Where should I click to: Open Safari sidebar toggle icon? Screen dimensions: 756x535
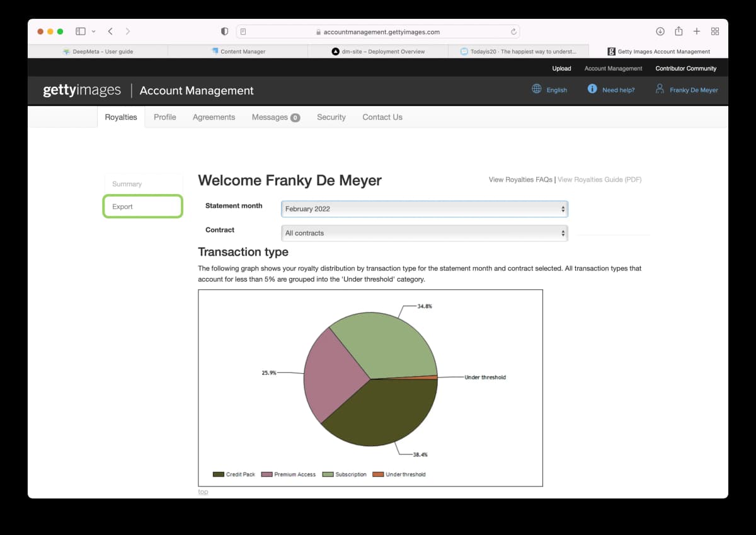point(81,31)
